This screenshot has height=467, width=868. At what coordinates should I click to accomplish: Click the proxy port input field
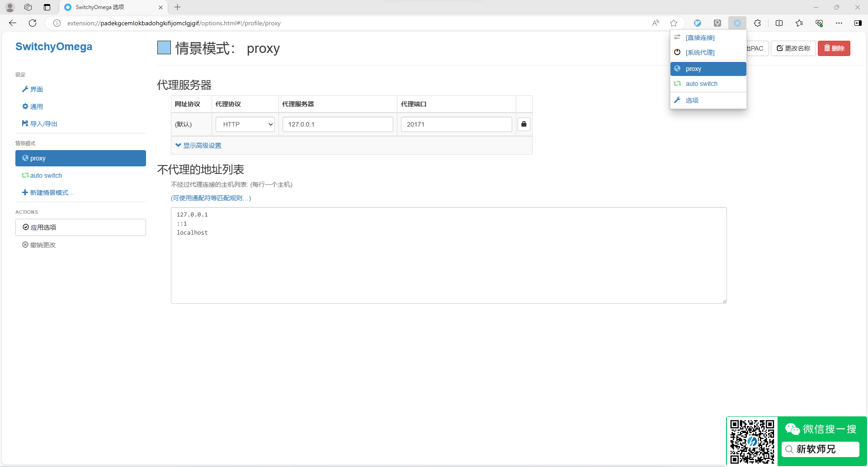[x=456, y=124]
